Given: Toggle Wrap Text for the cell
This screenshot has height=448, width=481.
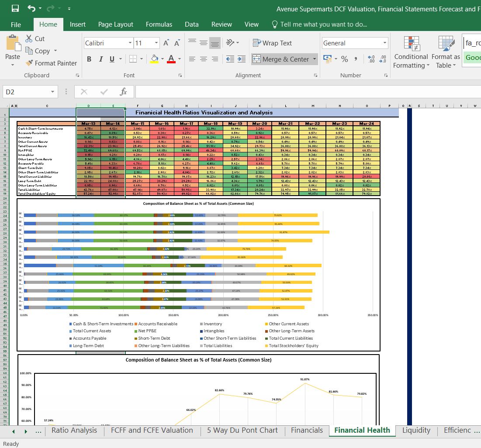Looking at the screenshot, I should click(x=272, y=43).
